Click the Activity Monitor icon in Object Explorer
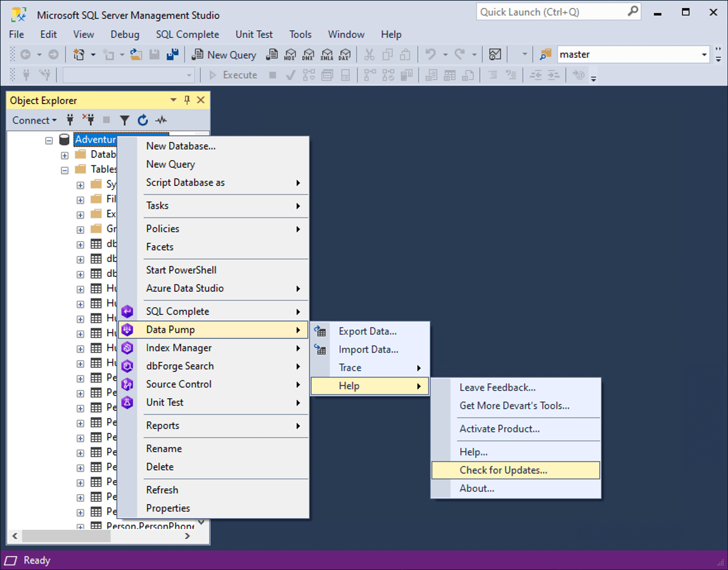 coord(161,120)
